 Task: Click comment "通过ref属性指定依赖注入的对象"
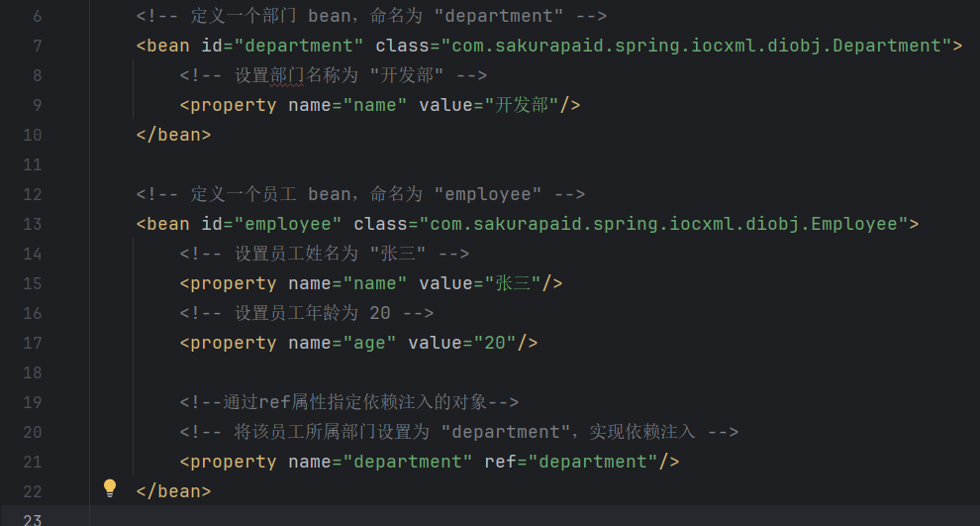pyautogui.click(x=349, y=402)
